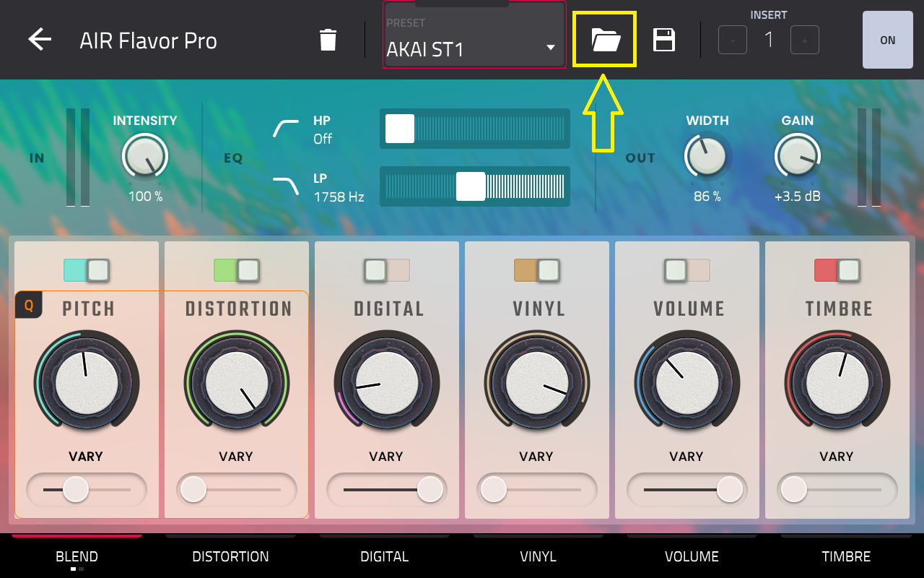Click the large Volume knob
Screen dimensions: 924x578
[687, 383]
